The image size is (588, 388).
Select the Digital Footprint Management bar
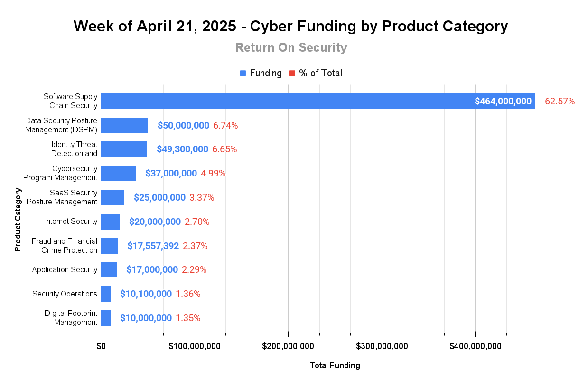pyautogui.click(x=106, y=318)
